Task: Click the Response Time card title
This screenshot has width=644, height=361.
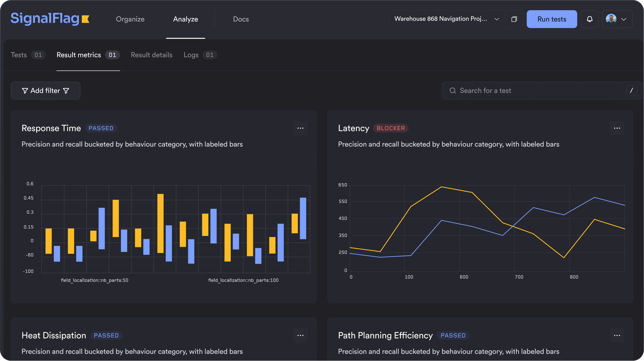Action: [51, 128]
